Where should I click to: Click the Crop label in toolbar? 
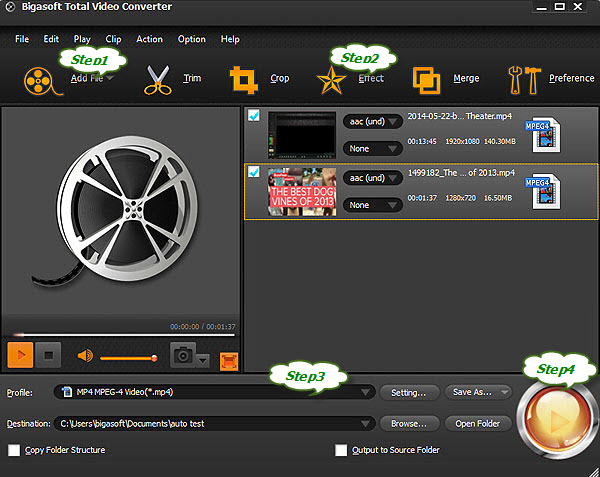pyautogui.click(x=280, y=78)
